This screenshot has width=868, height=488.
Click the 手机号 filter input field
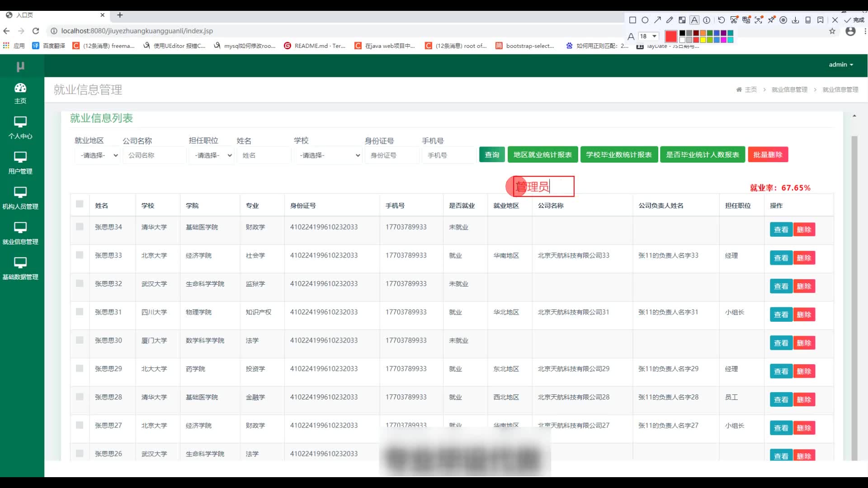pos(448,155)
